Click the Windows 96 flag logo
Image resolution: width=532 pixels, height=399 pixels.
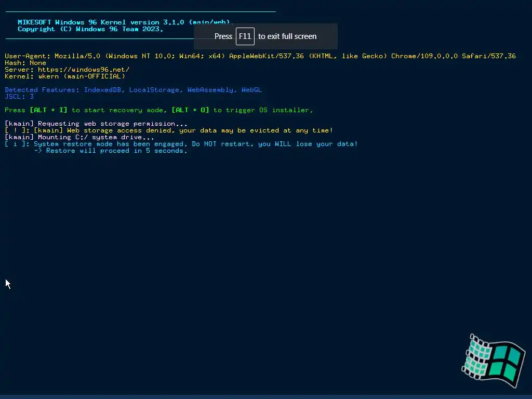point(494,361)
